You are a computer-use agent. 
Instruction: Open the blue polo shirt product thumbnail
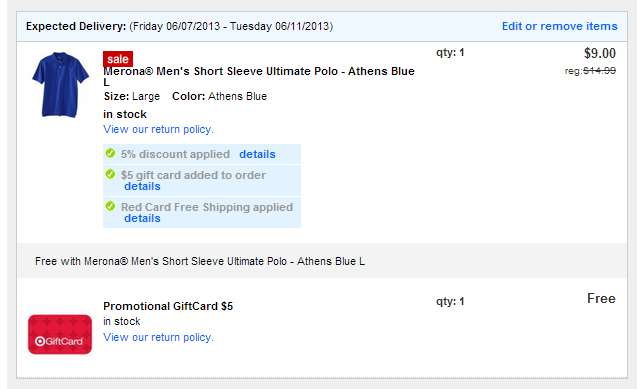pyautogui.click(x=60, y=84)
